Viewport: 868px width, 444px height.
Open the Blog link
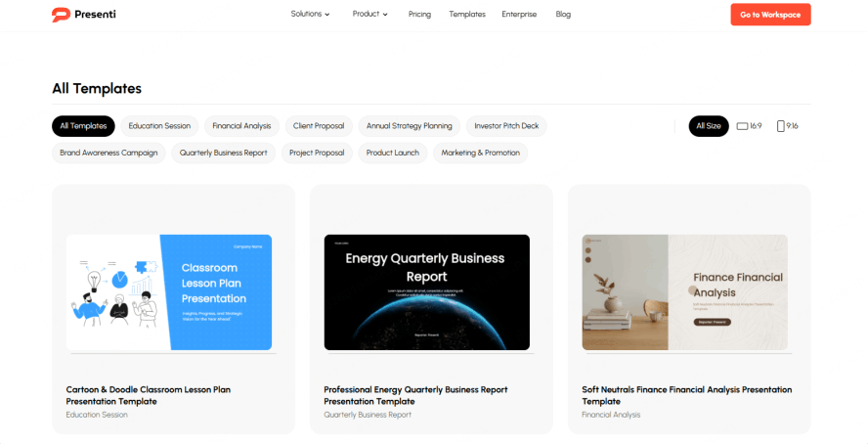[x=563, y=15]
